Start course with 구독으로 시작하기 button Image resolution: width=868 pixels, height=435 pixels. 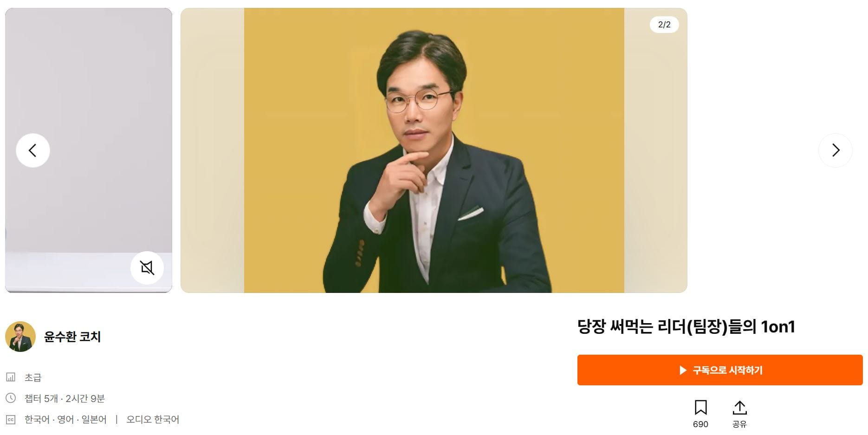point(720,370)
